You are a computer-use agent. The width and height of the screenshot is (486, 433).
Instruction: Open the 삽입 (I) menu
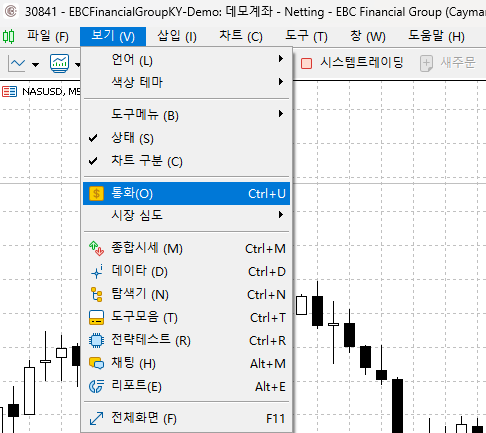(x=177, y=36)
